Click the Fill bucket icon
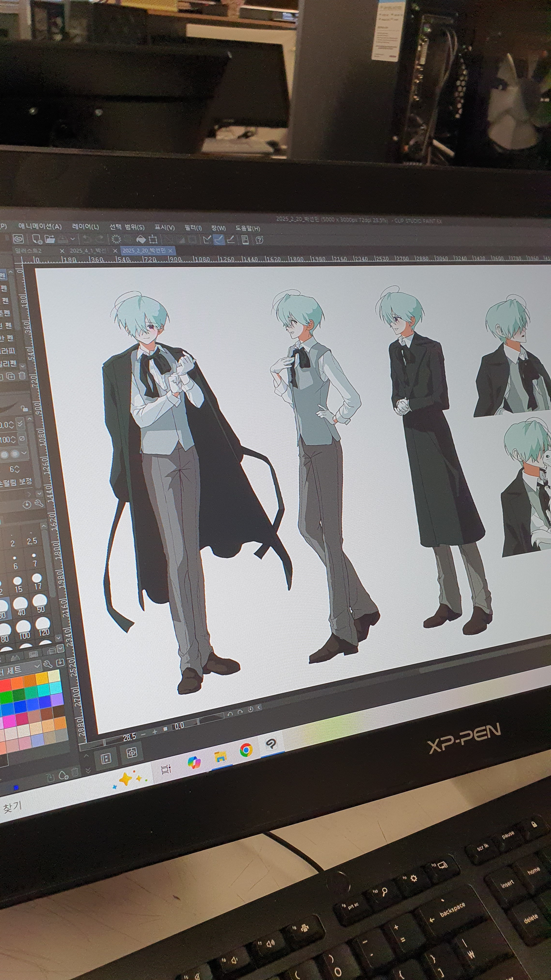Screen dimensions: 551x980 (x=141, y=239)
